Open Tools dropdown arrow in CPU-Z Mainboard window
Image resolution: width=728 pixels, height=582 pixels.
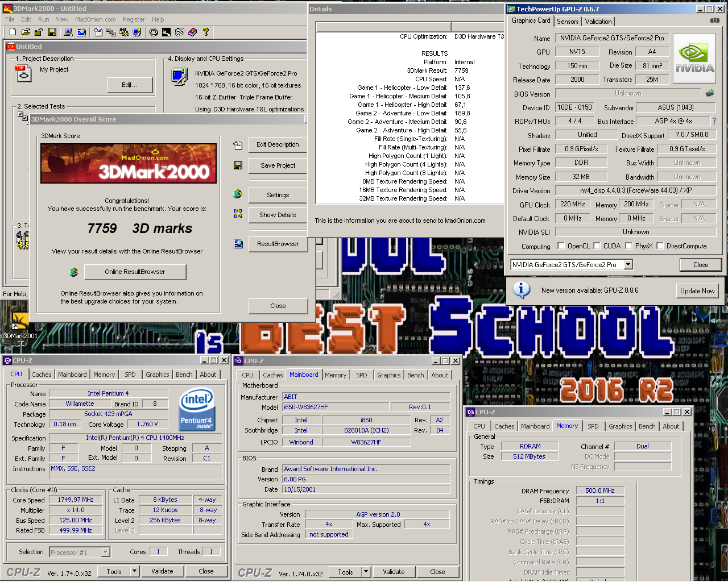(366, 572)
